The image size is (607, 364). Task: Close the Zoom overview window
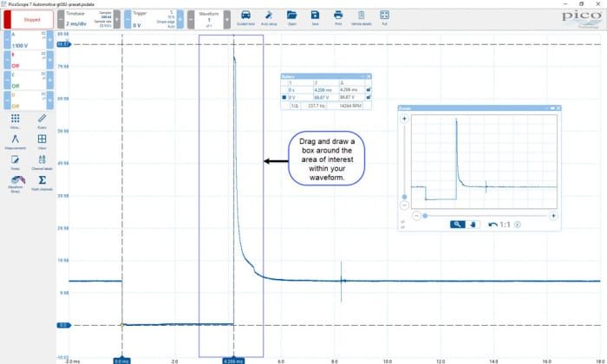558,108
